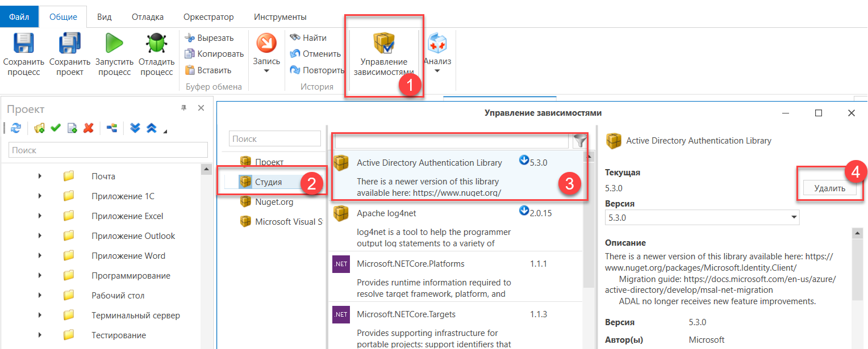Screen dimensions: 868x349
Task: Cut selection with Вырезать
Action: pos(209,38)
